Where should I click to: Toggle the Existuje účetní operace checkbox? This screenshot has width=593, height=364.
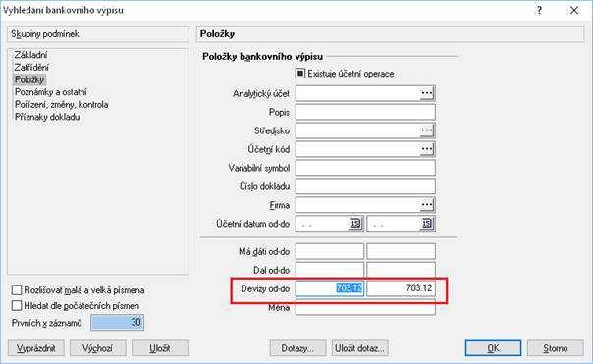point(300,74)
